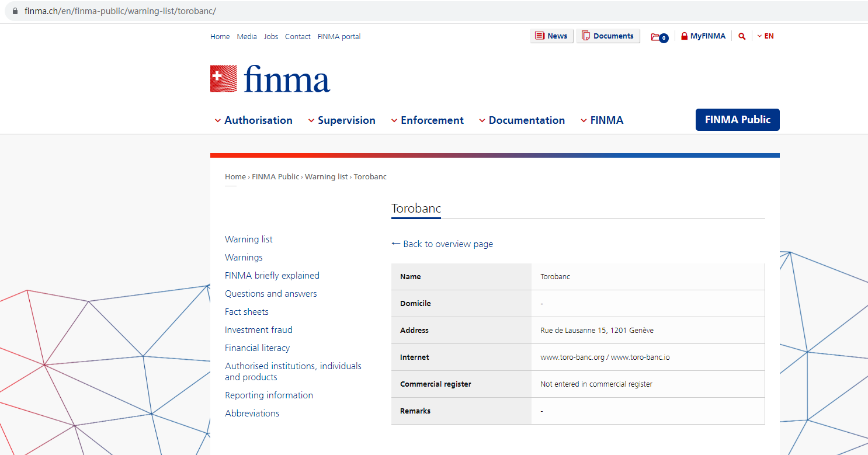Expand the EN language selector
This screenshot has height=455, width=868.
765,36
